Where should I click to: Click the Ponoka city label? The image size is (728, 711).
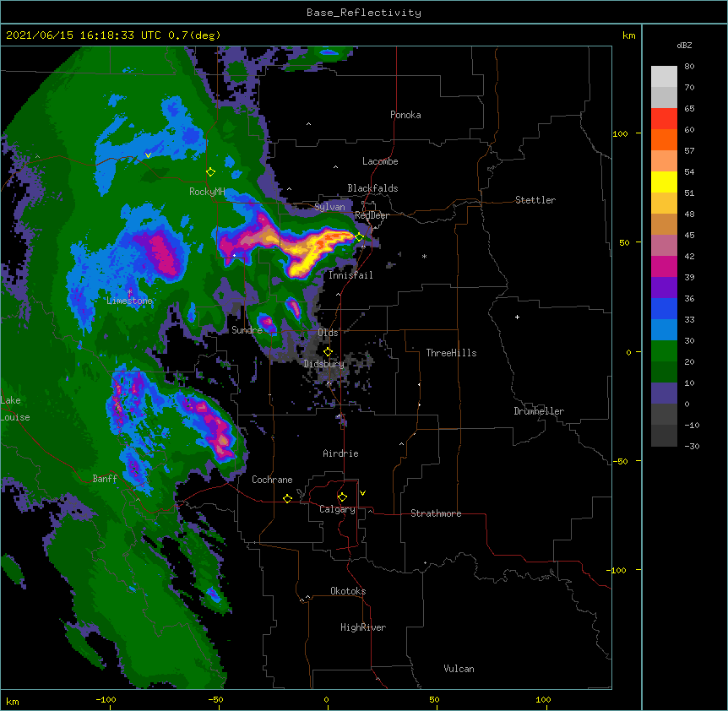pos(405,115)
